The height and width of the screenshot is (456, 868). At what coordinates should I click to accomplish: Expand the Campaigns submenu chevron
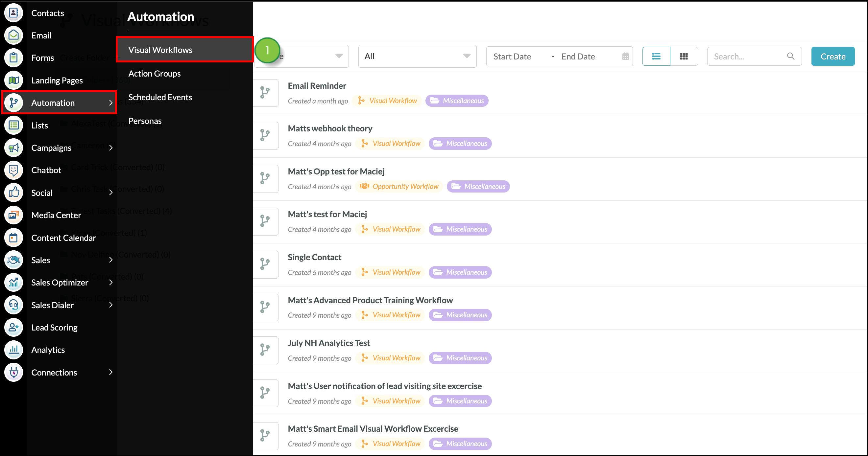(x=110, y=148)
